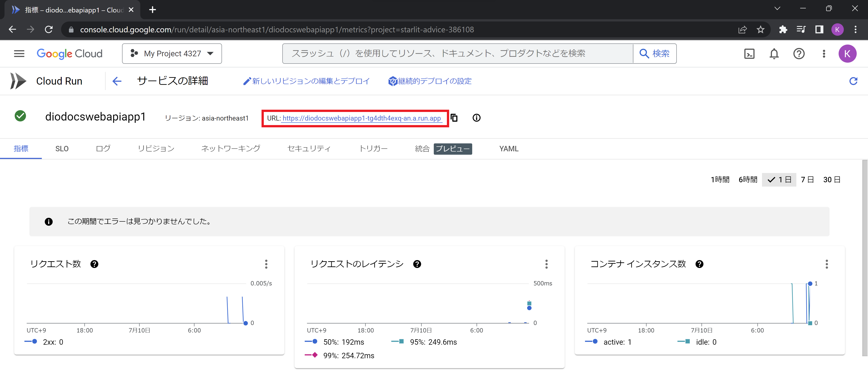Image resolution: width=868 pixels, height=370 pixels.
Task: Click the info icon next to the URL
Action: [x=476, y=118]
